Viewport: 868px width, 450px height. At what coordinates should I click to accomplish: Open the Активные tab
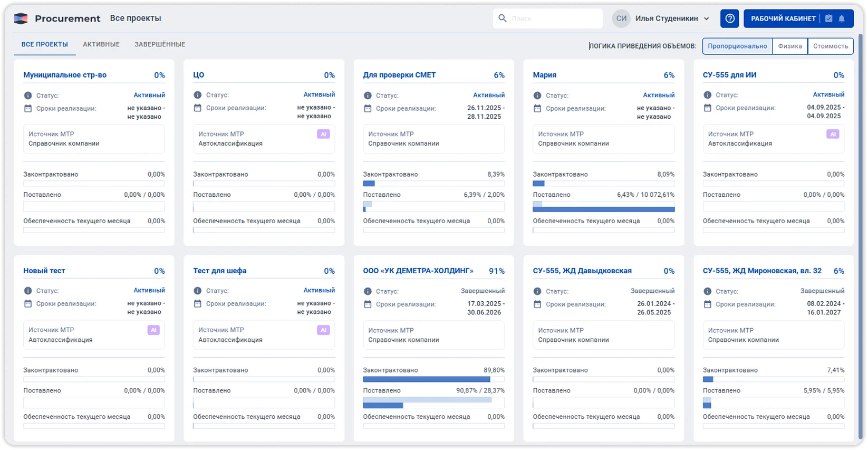101,44
